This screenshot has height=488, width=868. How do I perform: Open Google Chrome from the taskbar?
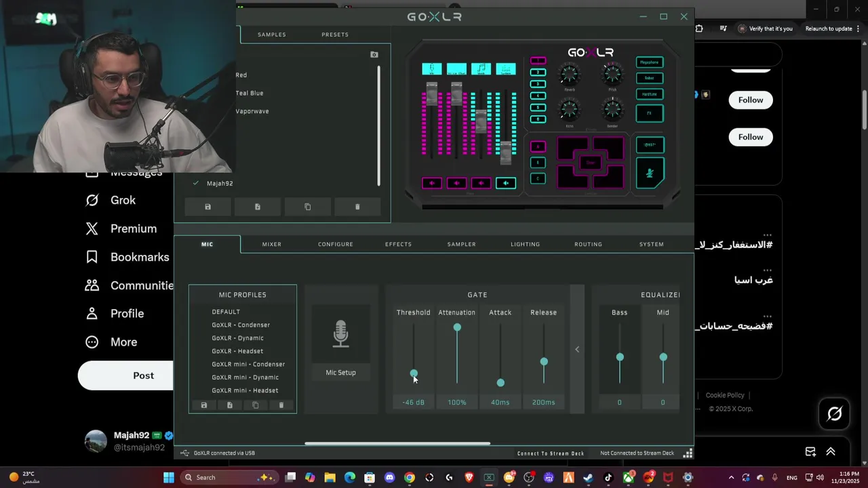coord(410,477)
